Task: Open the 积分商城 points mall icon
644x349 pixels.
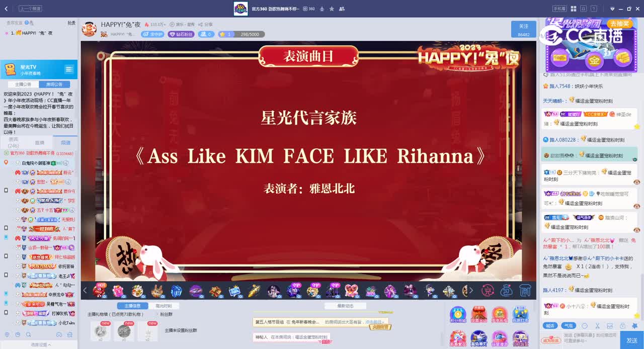Action: point(458,315)
